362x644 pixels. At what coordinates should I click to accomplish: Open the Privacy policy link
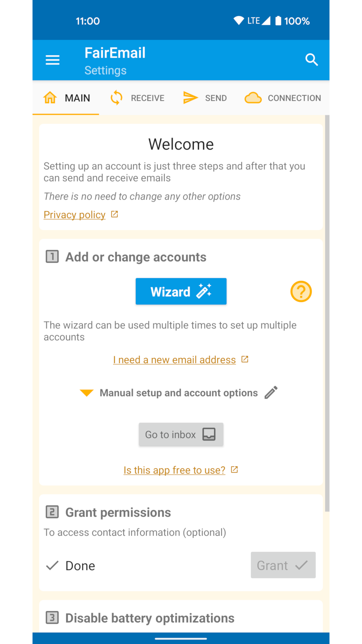[74, 215]
